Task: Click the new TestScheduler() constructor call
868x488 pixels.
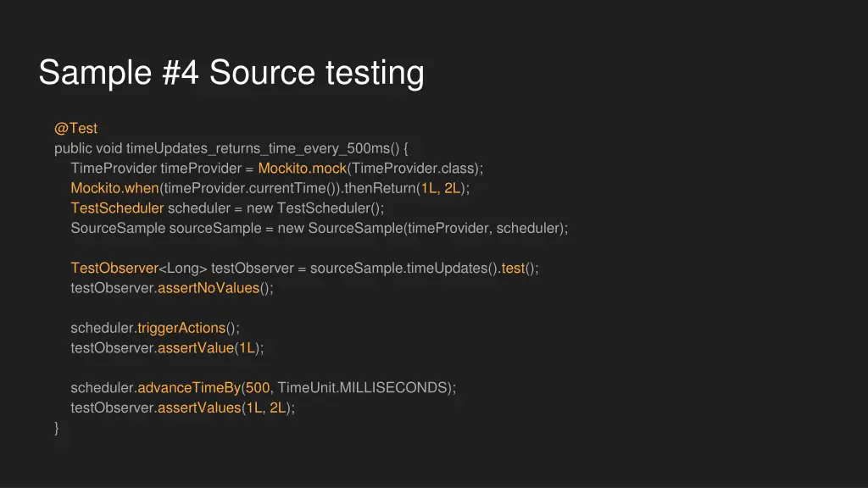Action: [315, 208]
